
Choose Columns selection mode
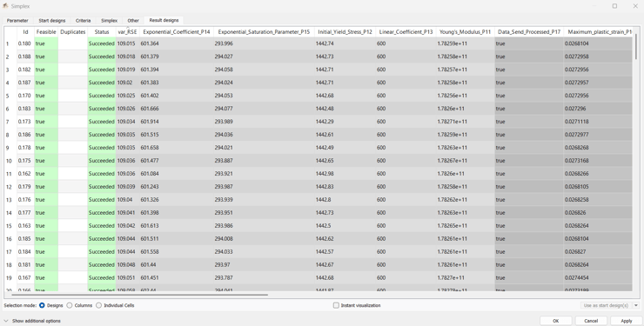point(70,305)
